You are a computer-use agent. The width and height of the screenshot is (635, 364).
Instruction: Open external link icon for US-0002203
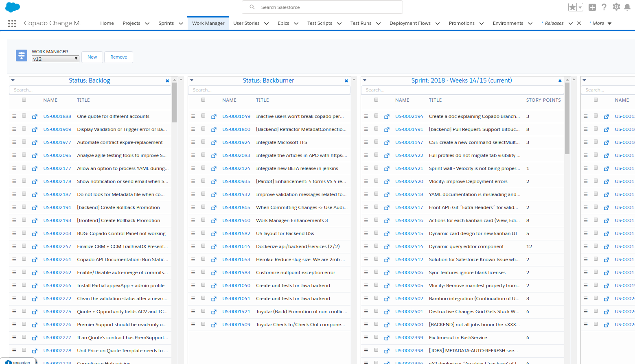[x=35, y=234]
